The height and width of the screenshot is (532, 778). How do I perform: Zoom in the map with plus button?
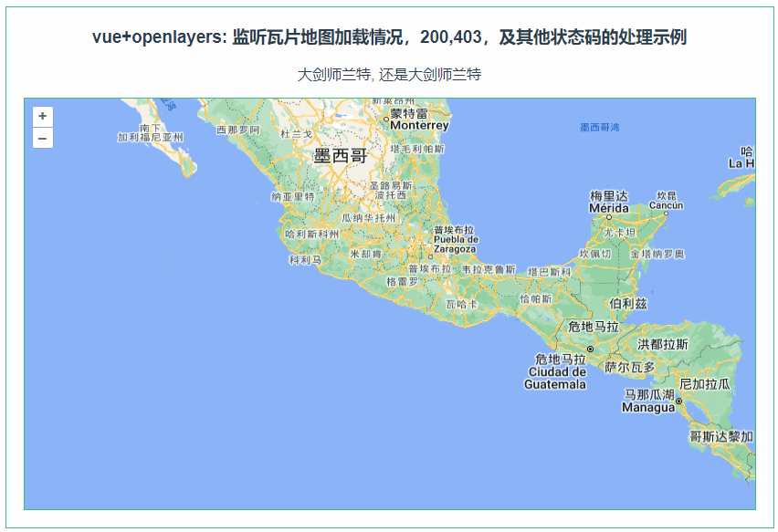[x=43, y=116]
